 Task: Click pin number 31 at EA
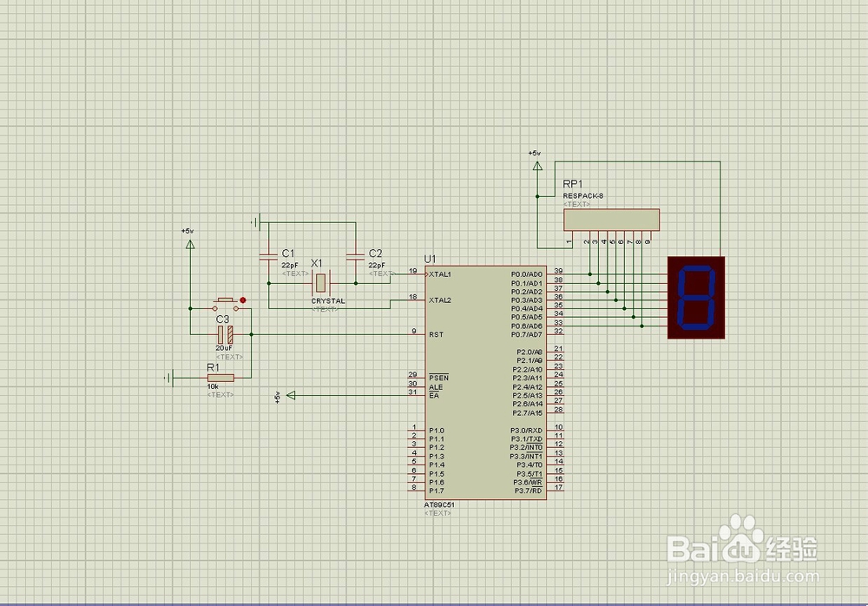[x=412, y=392]
